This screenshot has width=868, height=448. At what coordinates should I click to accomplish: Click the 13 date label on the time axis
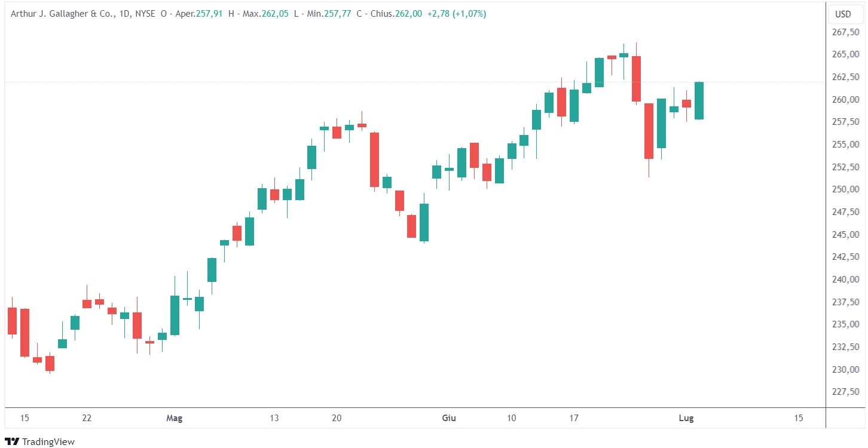[274, 418]
